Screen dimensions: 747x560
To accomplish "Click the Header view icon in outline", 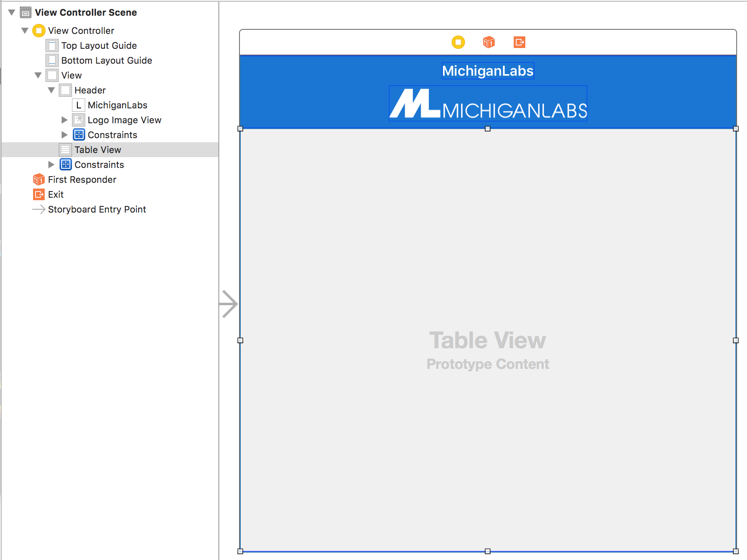I will pos(65,90).
